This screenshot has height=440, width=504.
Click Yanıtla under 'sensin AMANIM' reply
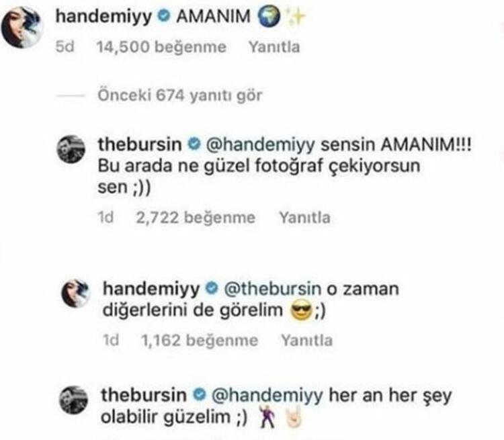pyautogui.click(x=304, y=218)
